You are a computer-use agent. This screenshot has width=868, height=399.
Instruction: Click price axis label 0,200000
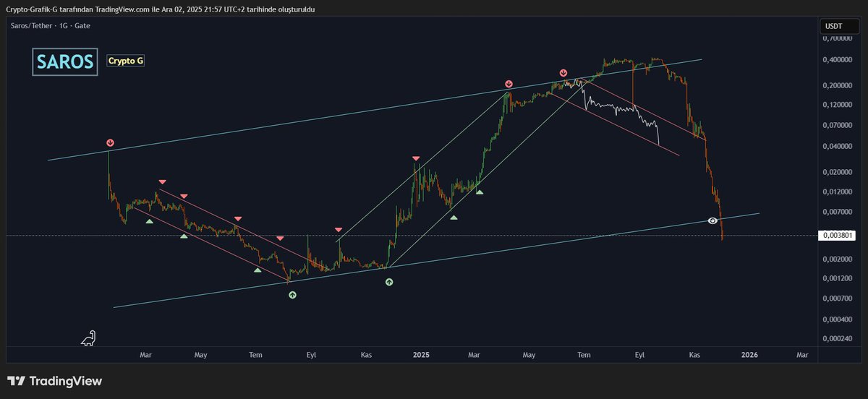[x=838, y=85]
